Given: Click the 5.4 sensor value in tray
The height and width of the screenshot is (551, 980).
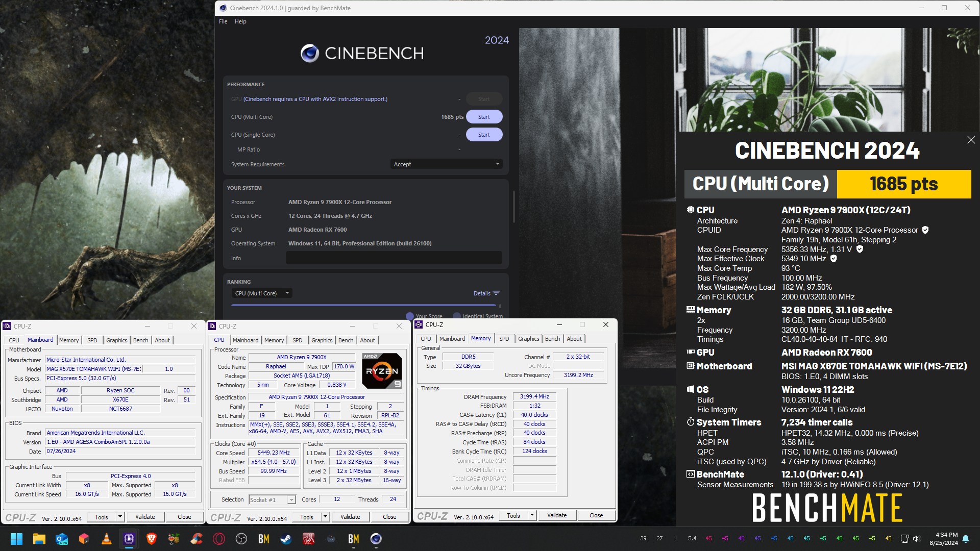Looking at the screenshot, I should [x=692, y=538].
